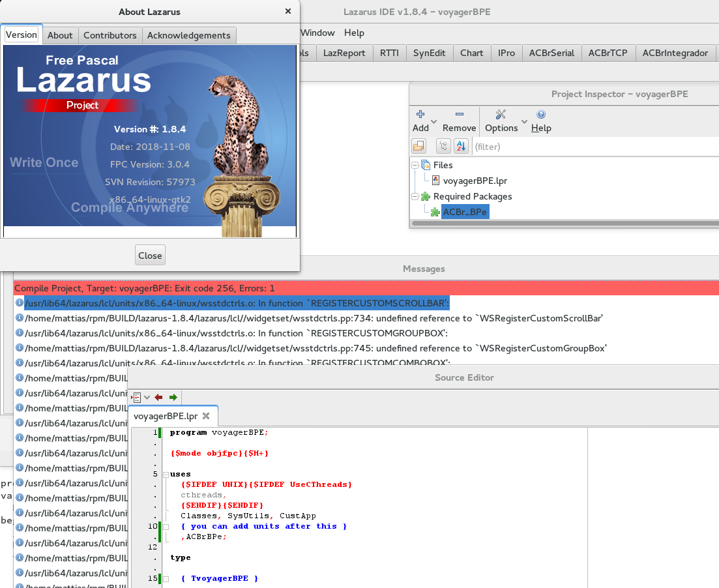Click the ACBr_BPe package puzzle icon

[x=435, y=212]
